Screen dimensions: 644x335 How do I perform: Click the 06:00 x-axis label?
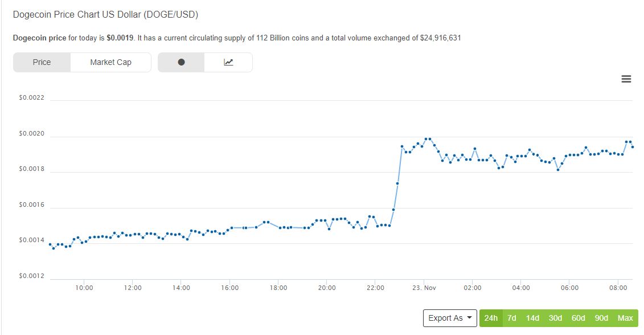(x=569, y=288)
